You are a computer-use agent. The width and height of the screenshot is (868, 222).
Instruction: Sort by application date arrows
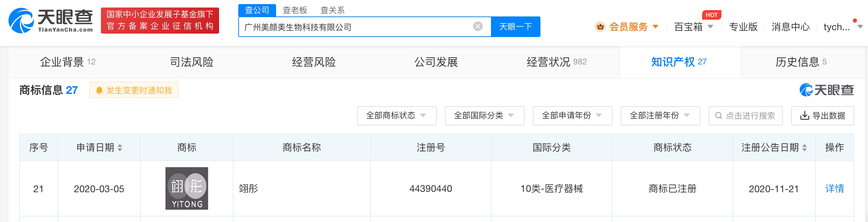(120, 148)
